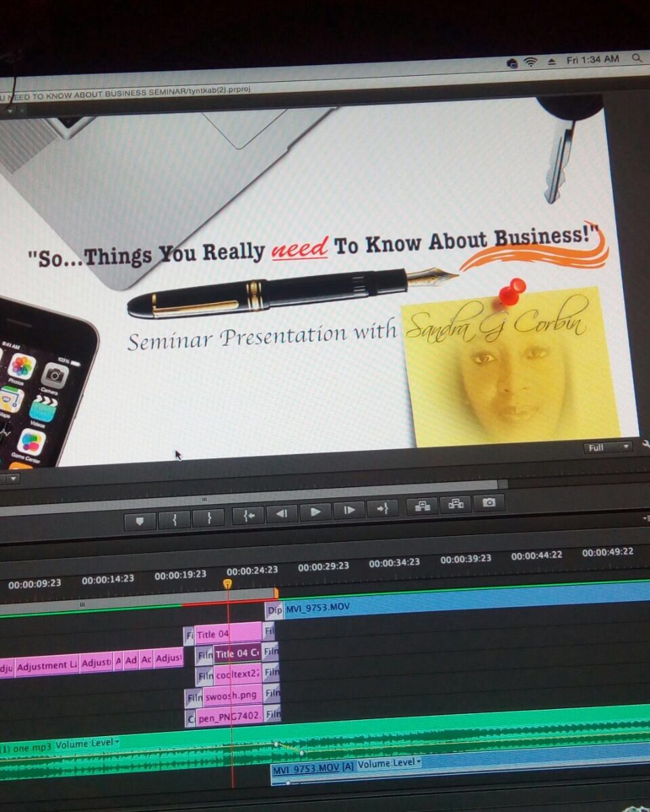Open the Wi-Fi menu bar icon
The image size is (650, 812).
(x=531, y=62)
